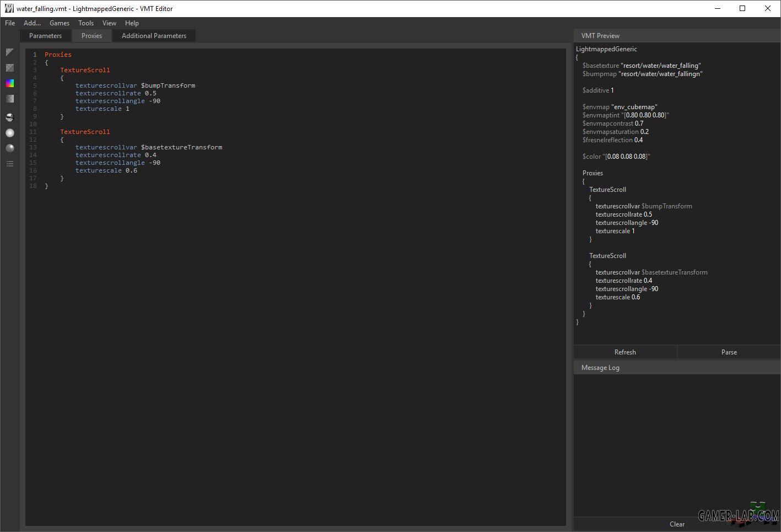Viewport: 781px width, 532px height.
Task: Click $color line in VMT Preview
Action: pyautogui.click(x=616, y=157)
